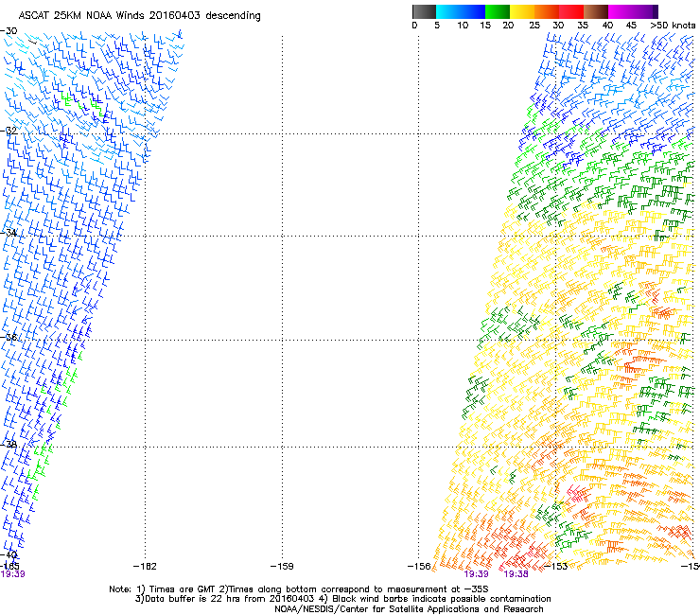
Task: Click the purple "19:39" time beside "19:38"
Action: pos(477,574)
